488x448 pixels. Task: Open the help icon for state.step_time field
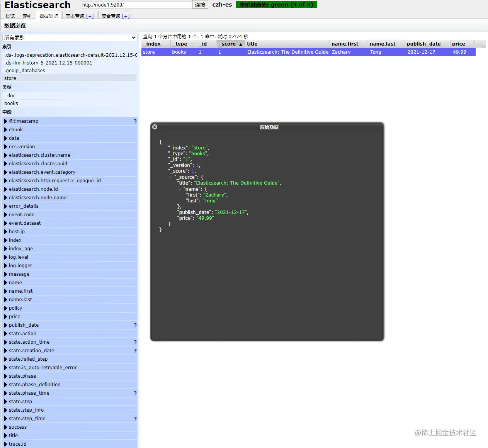click(135, 419)
